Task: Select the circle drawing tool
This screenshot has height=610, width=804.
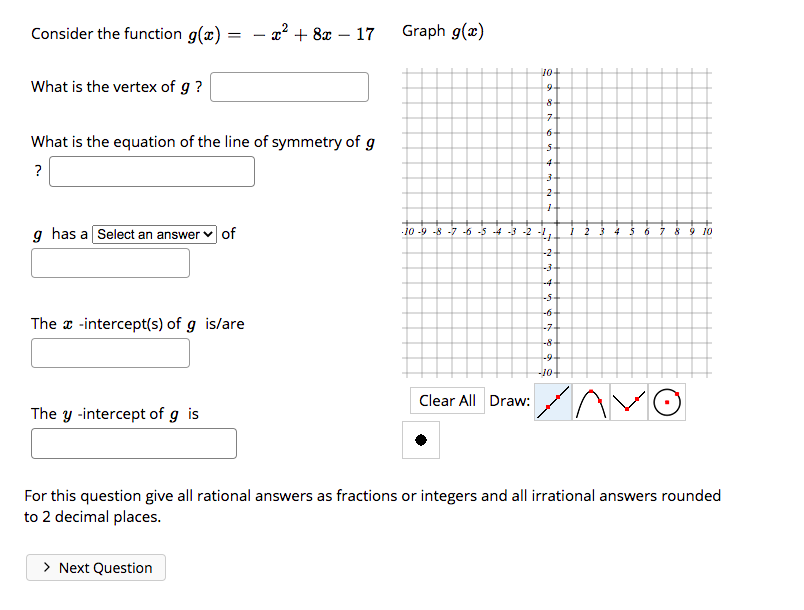Action: [666, 401]
